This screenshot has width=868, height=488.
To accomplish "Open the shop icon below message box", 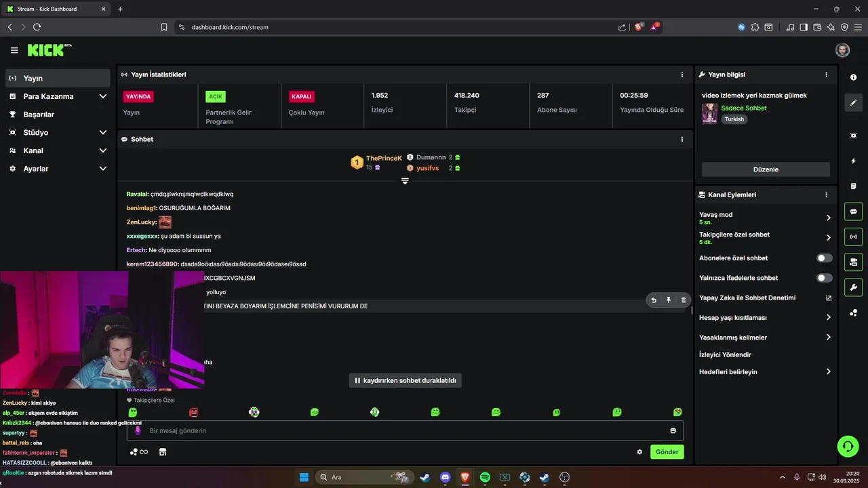I will click(163, 452).
